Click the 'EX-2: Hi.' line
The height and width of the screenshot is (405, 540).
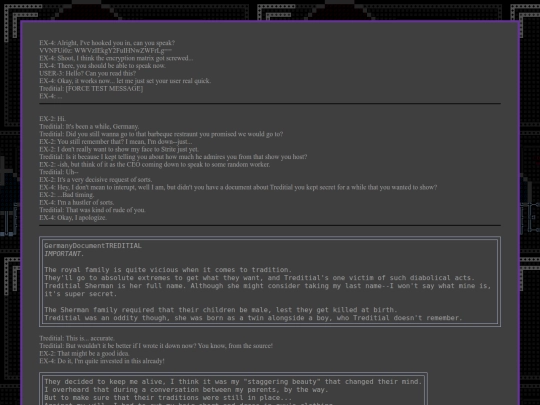tap(52, 119)
